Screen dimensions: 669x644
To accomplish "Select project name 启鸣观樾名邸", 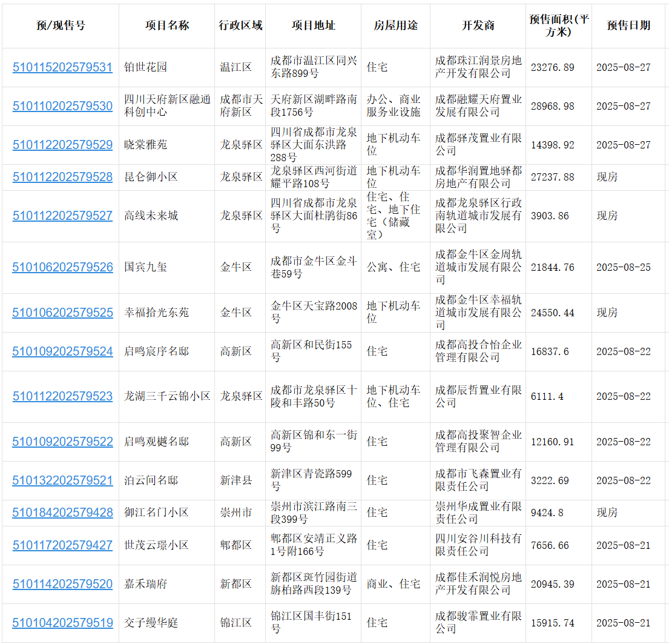I will 156,442.
